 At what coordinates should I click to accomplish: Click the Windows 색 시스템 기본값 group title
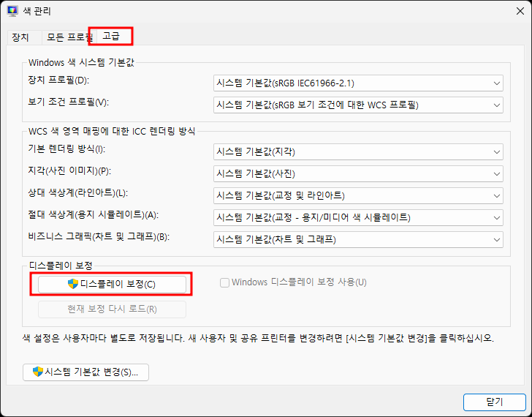pos(81,62)
